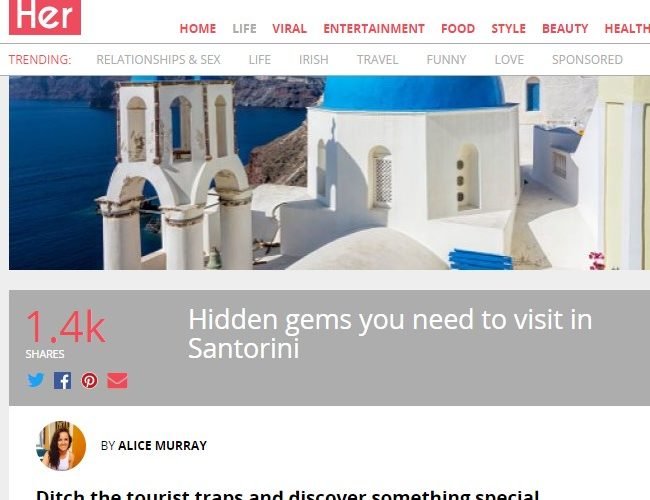Pin the article on Pinterest

(90, 381)
